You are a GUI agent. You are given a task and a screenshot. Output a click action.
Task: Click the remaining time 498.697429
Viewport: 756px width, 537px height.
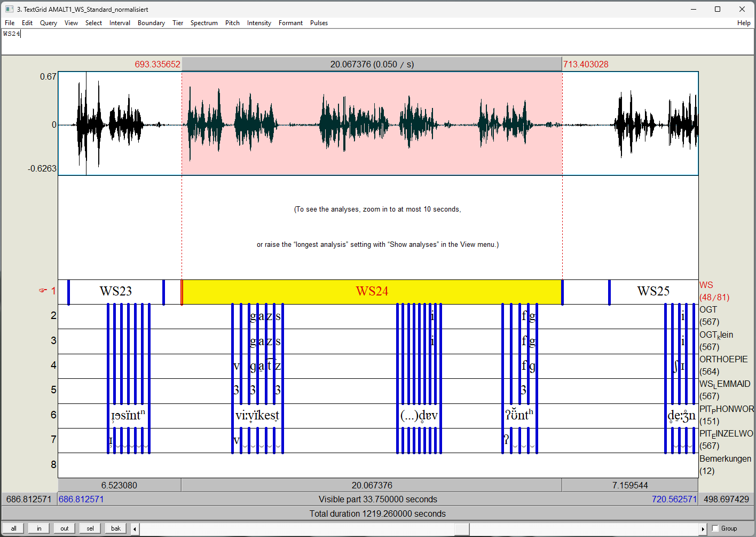[726, 499]
